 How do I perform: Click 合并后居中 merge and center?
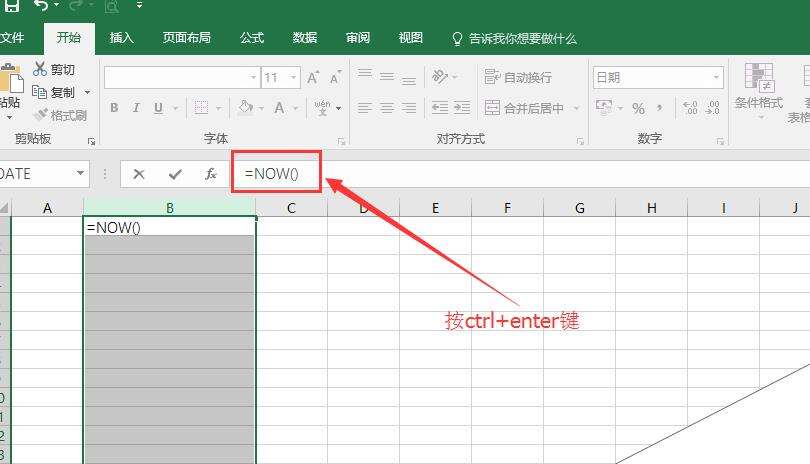524,108
